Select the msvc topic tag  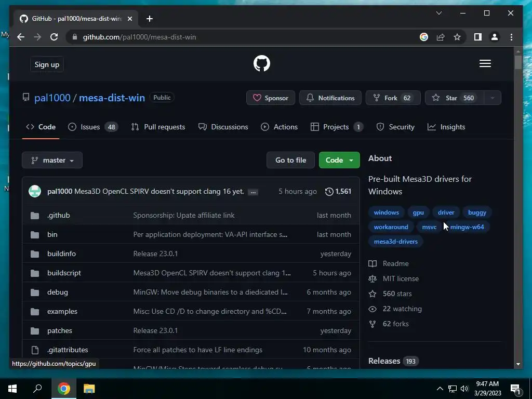point(429,227)
